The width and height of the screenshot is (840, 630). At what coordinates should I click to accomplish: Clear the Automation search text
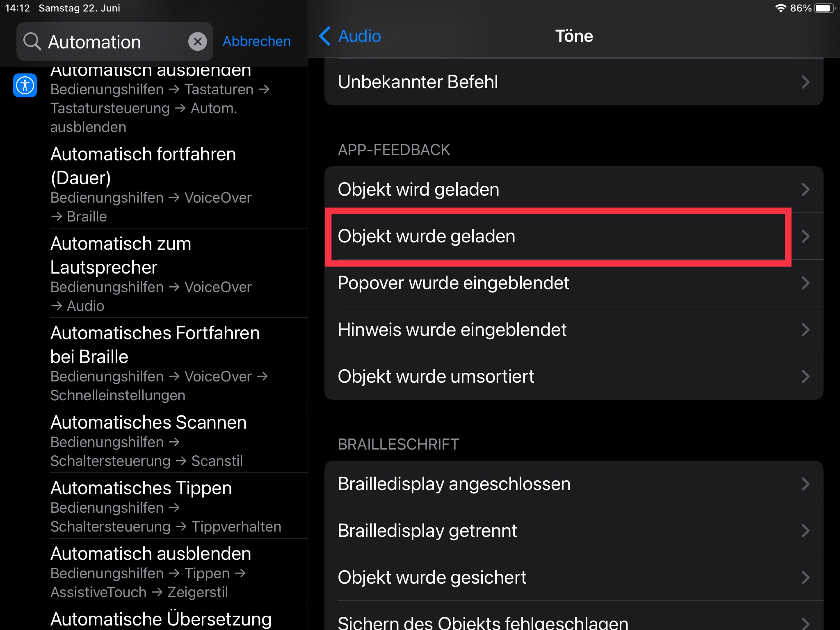pyautogui.click(x=197, y=41)
